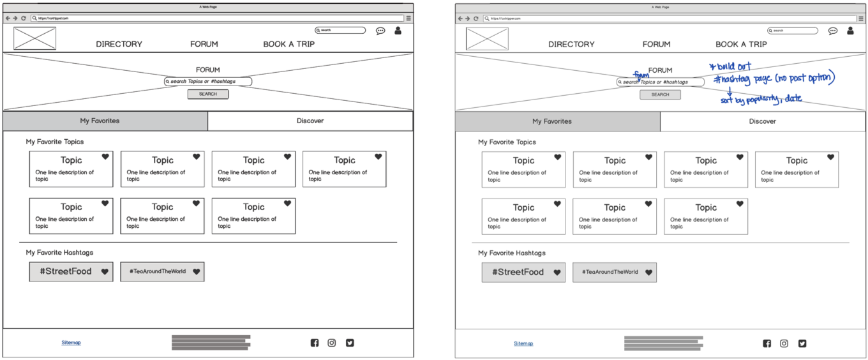Click the Instagram icon in right wireframe footer
Image resolution: width=868 pixels, height=360 pixels.
point(784,343)
